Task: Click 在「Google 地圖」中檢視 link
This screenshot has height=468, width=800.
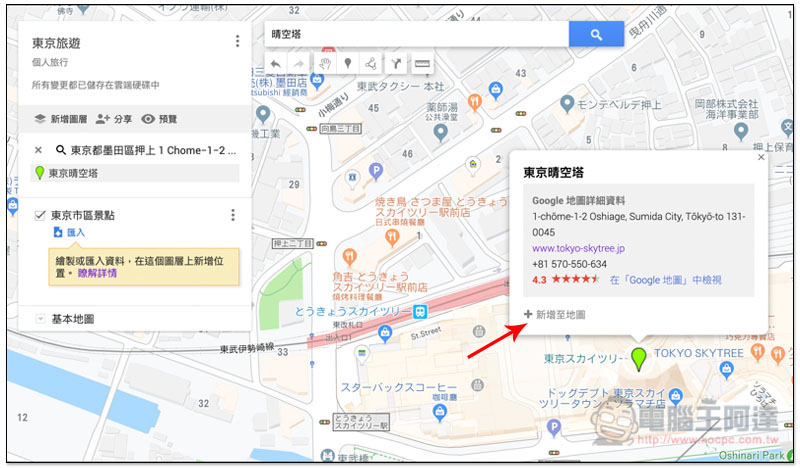Action: pyautogui.click(x=665, y=280)
